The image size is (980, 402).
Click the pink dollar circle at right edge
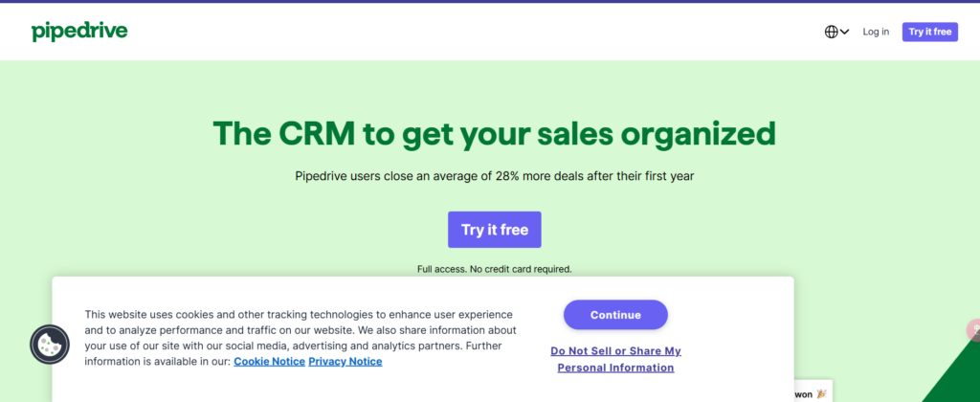[973, 331]
